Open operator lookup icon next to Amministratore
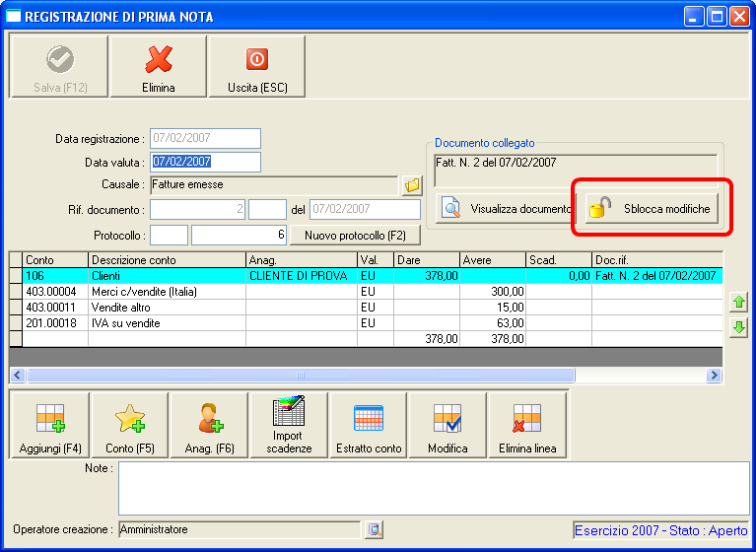 [374, 530]
